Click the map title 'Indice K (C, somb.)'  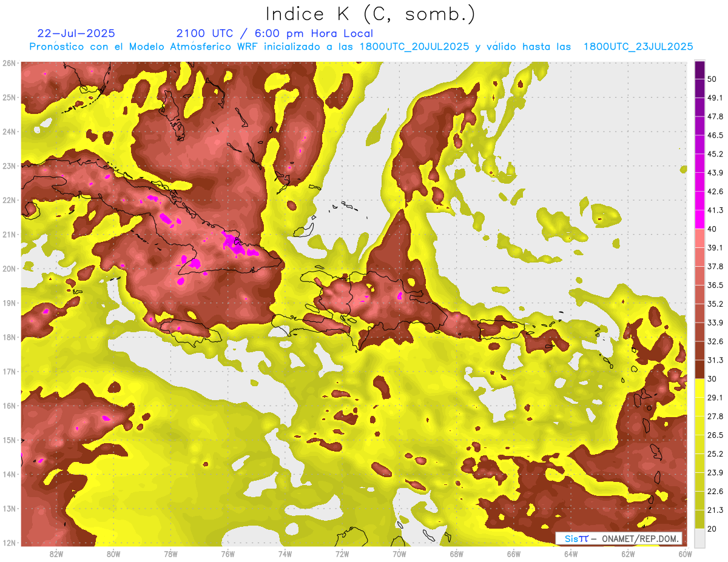[x=370, y=15]
